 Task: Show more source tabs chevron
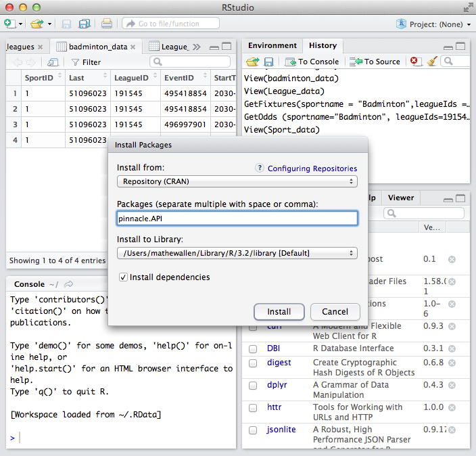[x=197, y=47]
